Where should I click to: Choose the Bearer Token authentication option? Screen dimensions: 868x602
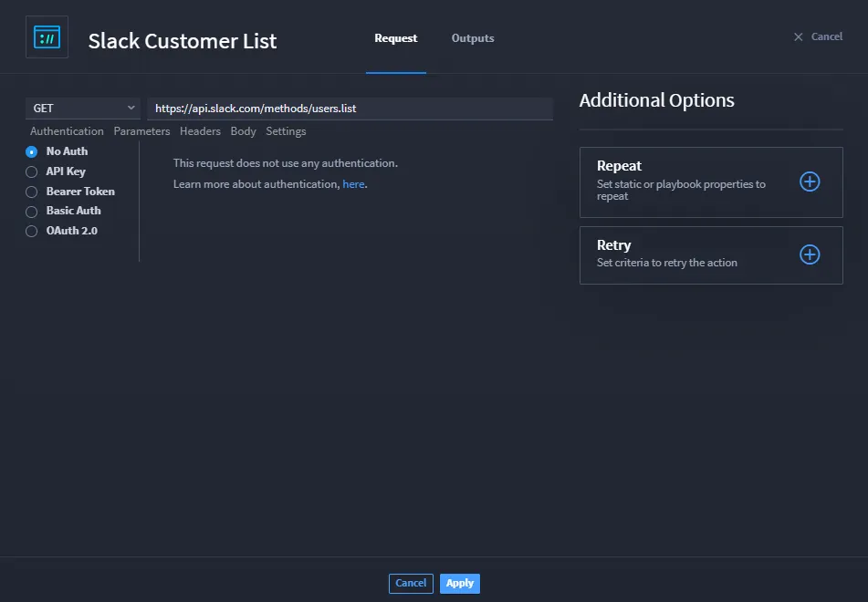point(32,192)
